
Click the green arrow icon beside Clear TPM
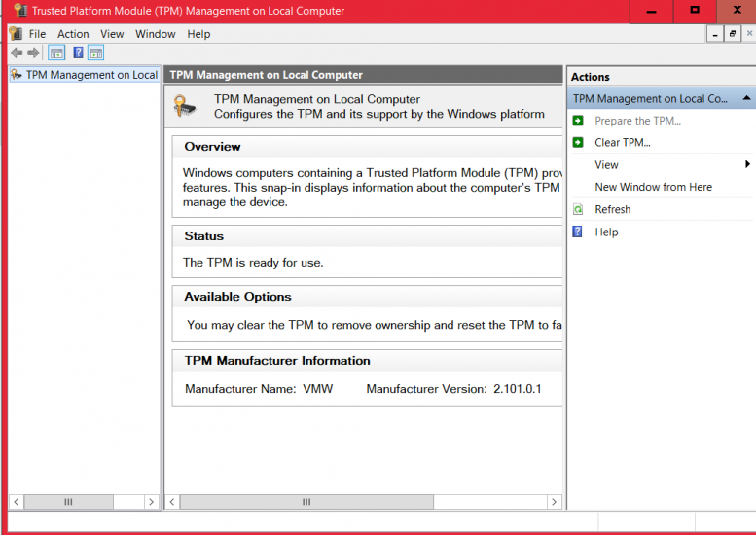578,143
